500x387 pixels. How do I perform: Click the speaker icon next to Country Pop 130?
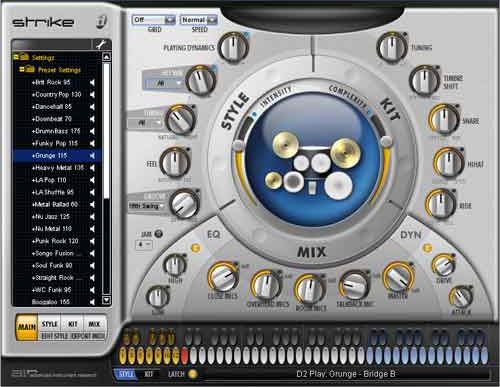pyautogui.click(x=92, y=95)
